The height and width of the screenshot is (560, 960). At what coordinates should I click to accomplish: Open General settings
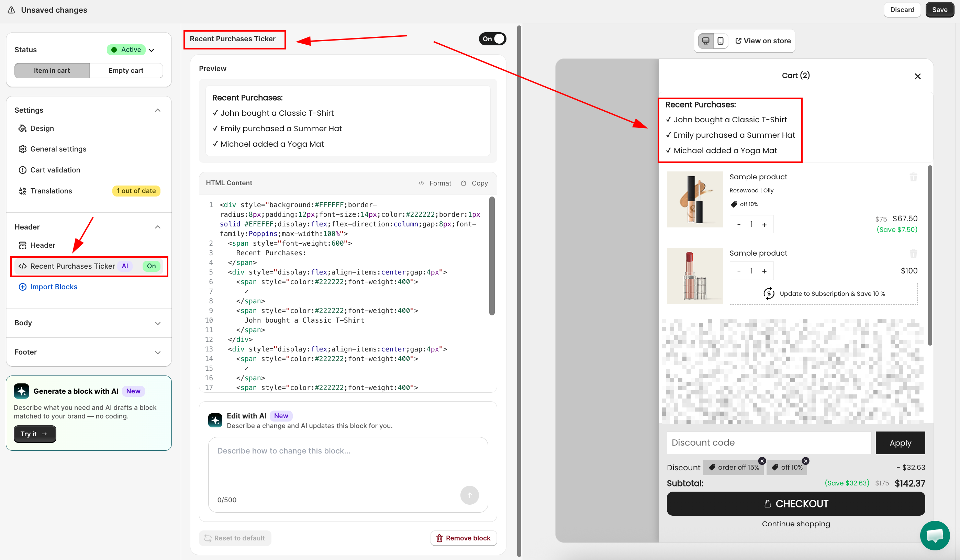tap(89, 149)
